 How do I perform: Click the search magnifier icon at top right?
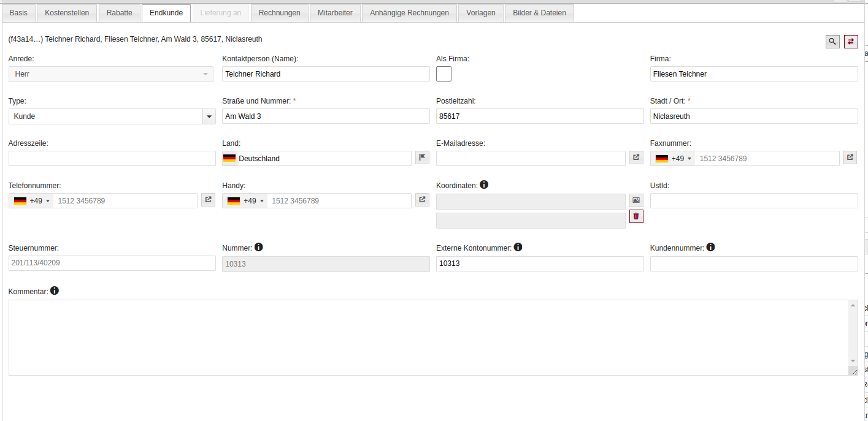(x=832, y=42)
